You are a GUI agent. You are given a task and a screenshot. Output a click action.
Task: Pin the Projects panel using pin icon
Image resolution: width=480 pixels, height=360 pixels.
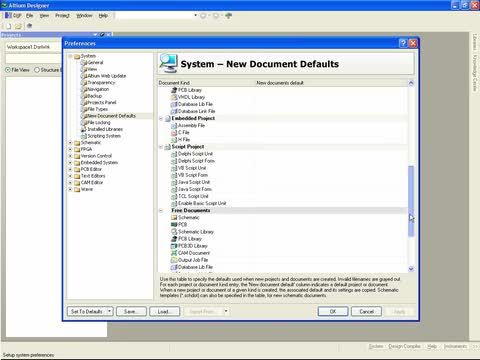pyautogui.click(x=102, y=34)
